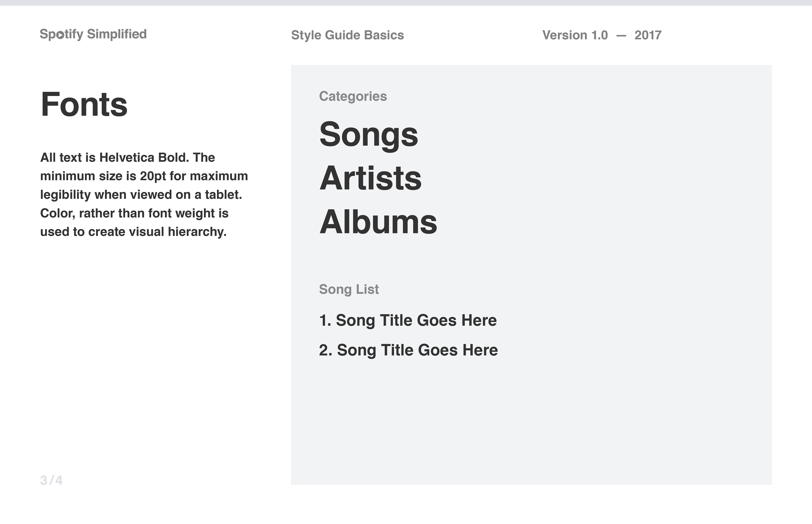
Task: Click the Version 1.0 label
Action: [575, 35]
